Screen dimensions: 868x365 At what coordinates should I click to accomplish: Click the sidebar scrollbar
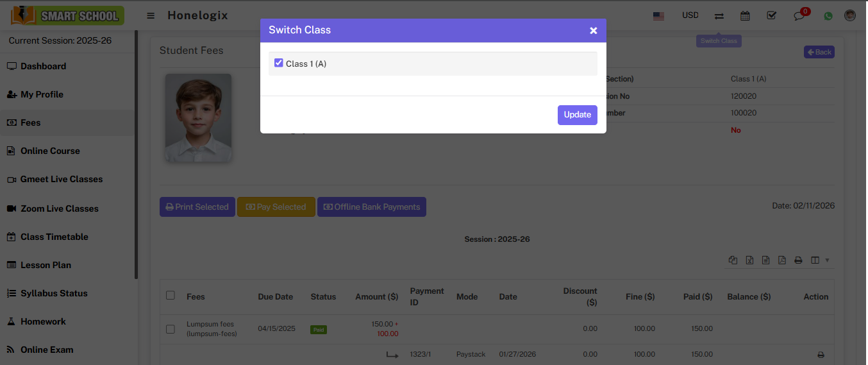pos(136,154)
